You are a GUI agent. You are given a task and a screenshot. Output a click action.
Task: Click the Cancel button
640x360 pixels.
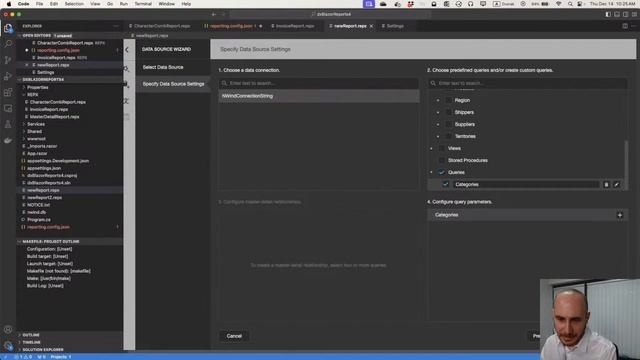[234, 336]
